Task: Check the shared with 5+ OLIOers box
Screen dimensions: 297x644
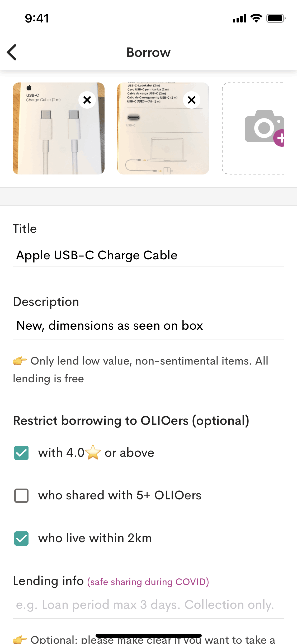Action: (x=21, y=495)
